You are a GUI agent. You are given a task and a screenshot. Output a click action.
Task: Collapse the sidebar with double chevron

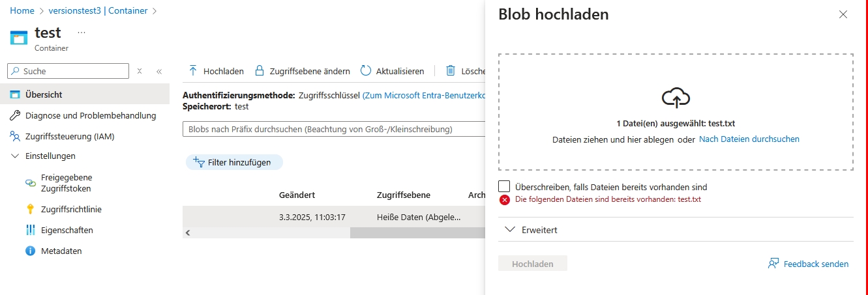[159, 71]
